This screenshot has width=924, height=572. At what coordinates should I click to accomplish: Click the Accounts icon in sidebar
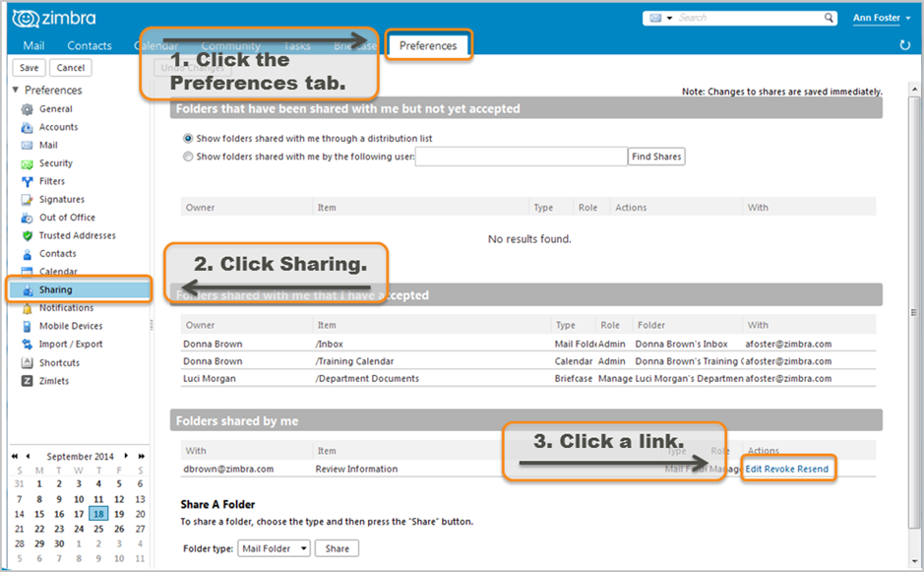(28, 127)
